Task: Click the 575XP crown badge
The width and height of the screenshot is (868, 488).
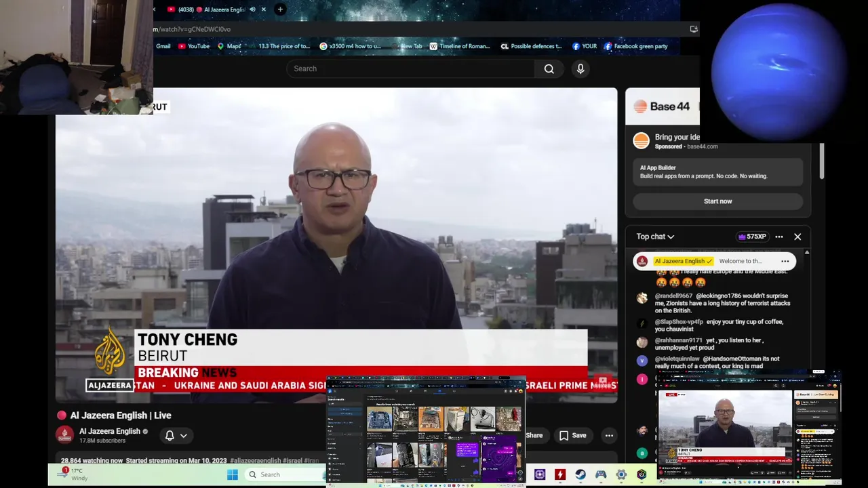Action: [752, 237]
